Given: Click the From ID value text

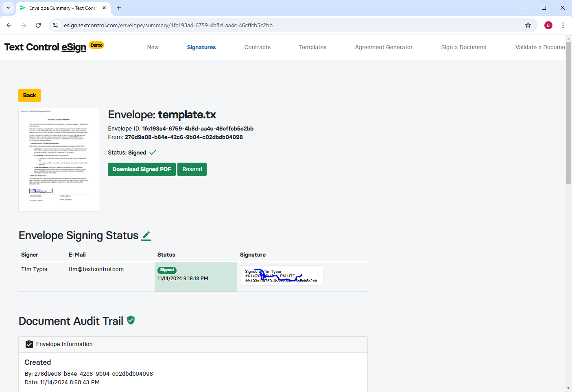Looking at the screenshot, I should click(184, 137).
